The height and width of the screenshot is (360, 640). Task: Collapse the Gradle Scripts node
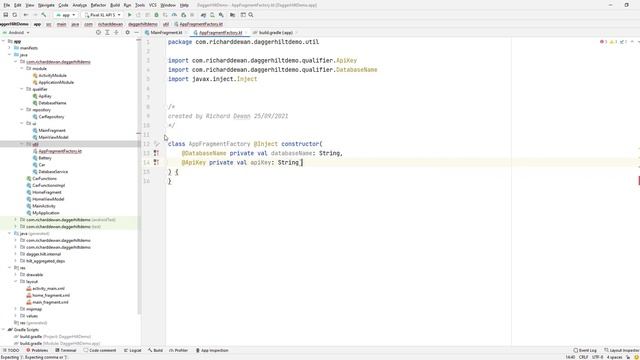[x=3, y=329]
